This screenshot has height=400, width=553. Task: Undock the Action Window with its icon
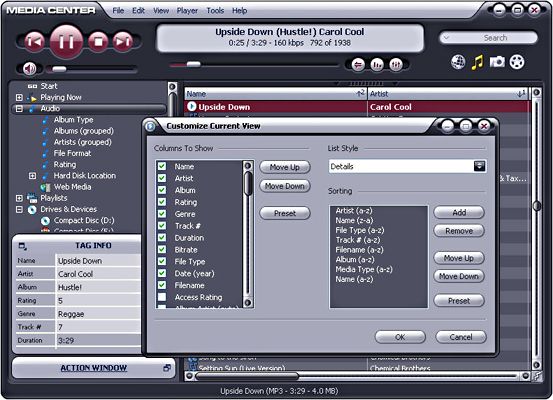167,368
